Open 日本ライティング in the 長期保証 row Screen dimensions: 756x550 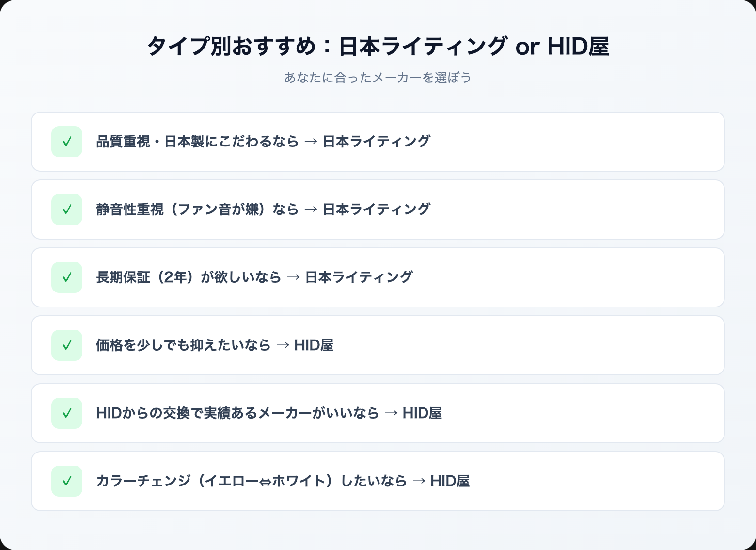[x=359, y=277]
